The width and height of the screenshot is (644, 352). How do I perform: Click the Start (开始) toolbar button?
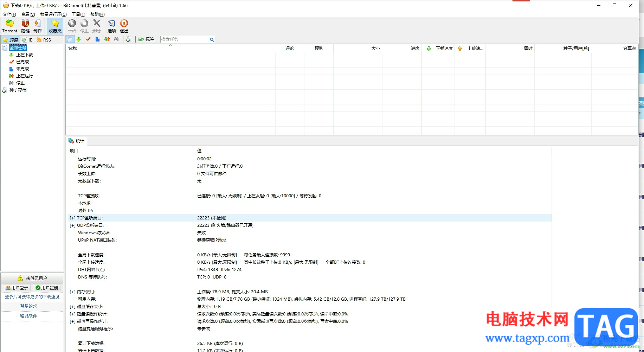pos(72,26)
